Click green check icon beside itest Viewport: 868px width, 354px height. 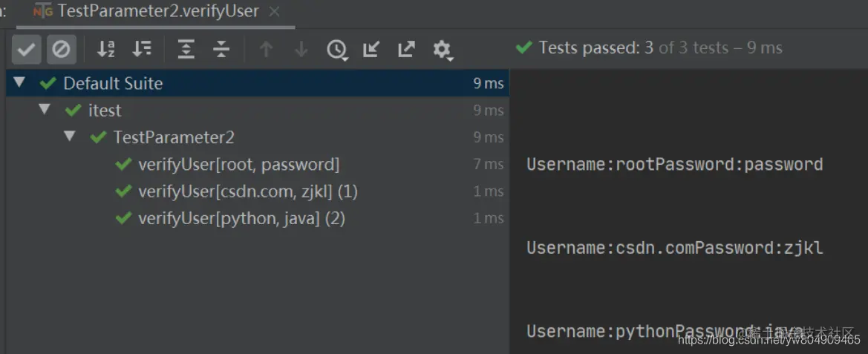coord(73,111)
